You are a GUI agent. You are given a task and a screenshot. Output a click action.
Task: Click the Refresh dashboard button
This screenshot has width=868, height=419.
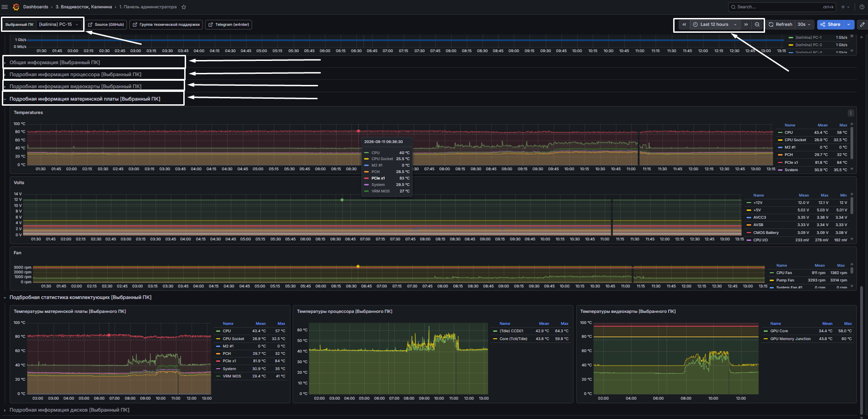coord(780,24)
